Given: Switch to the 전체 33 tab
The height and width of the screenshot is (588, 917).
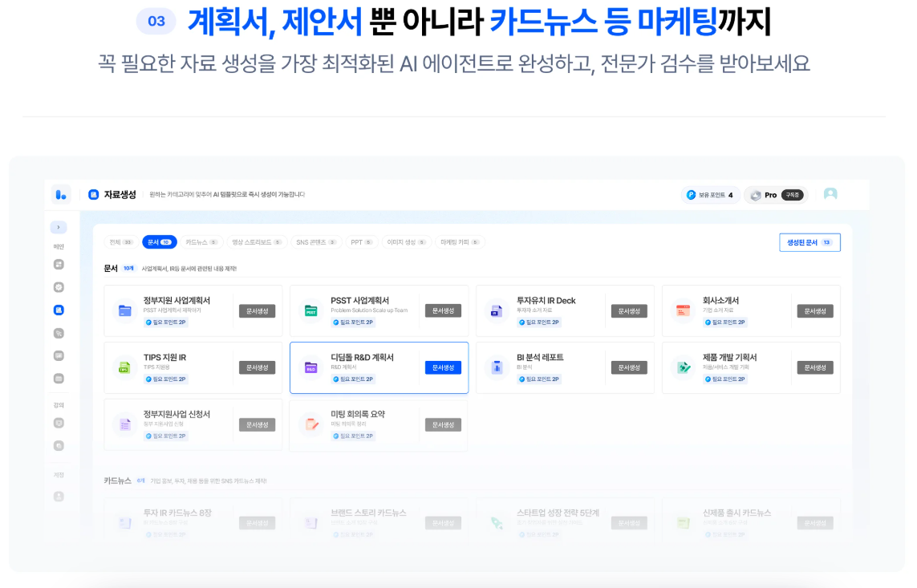Looking at the screenshot, I should (121, 242).
